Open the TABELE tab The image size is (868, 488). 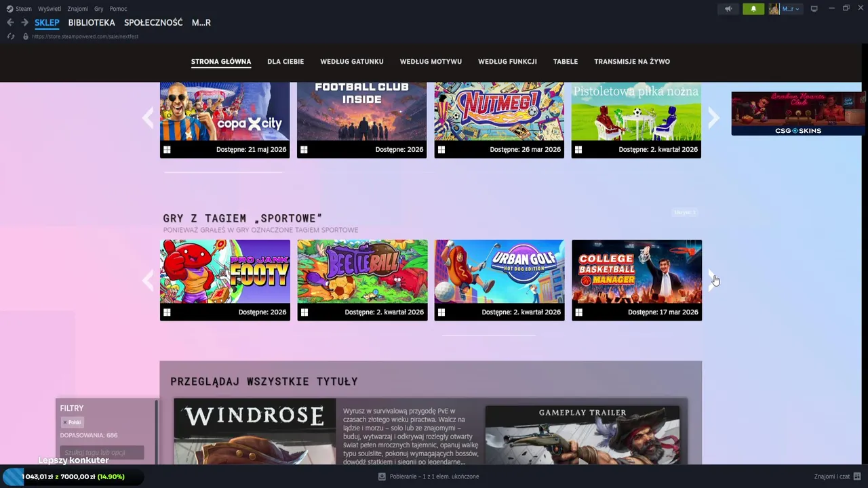pos(566,61)
